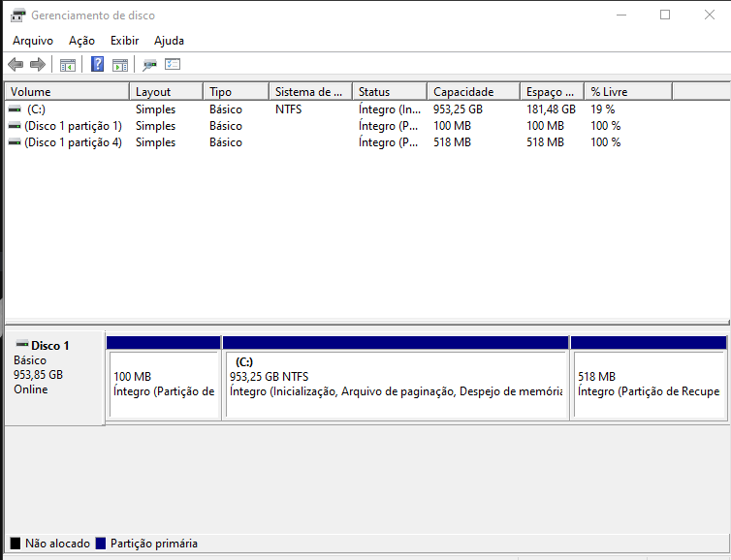
Task: Open the Exibir menu
Action: pyautogui.click(x=124, y=41)
